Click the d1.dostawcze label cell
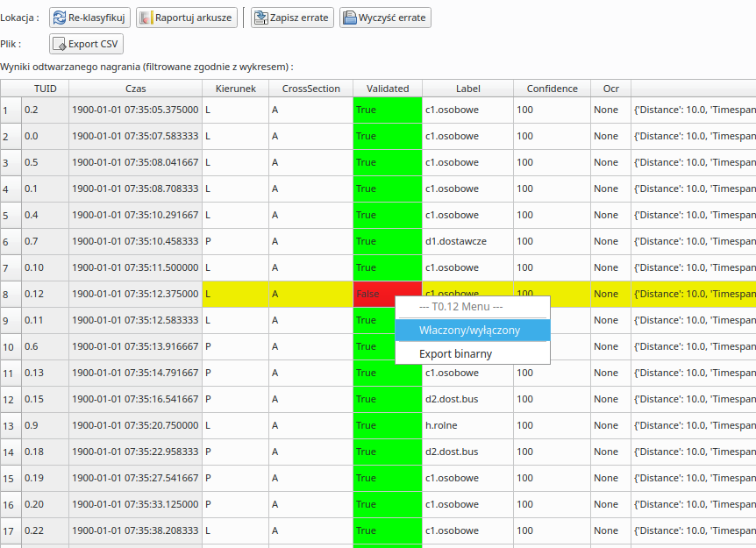The height and width of the screenshot is (548, 756). tap(467, 241)
